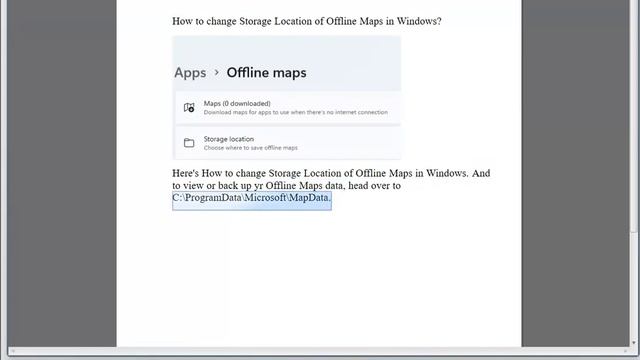Click the horizontal scrollbar at the bottom

318,351
